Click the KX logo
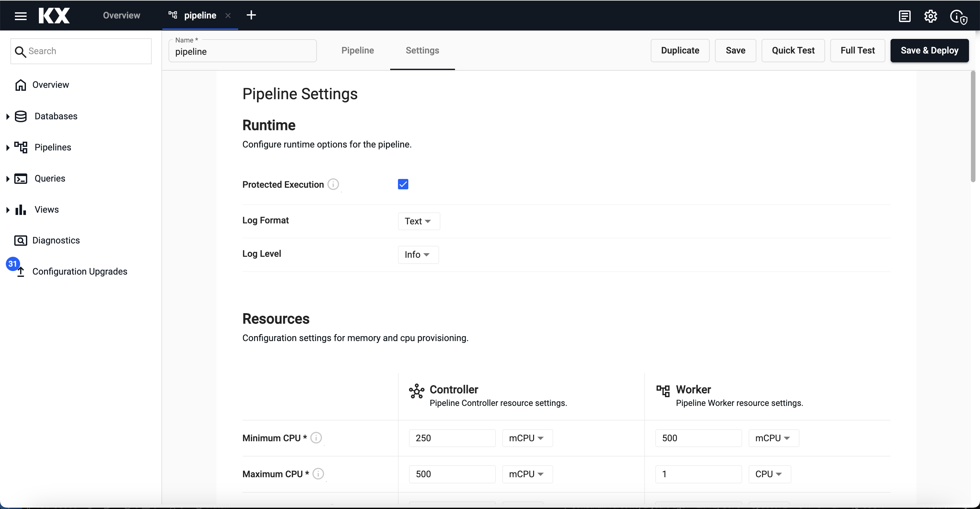This screenshot has width=980, height=509. (54, 16)
